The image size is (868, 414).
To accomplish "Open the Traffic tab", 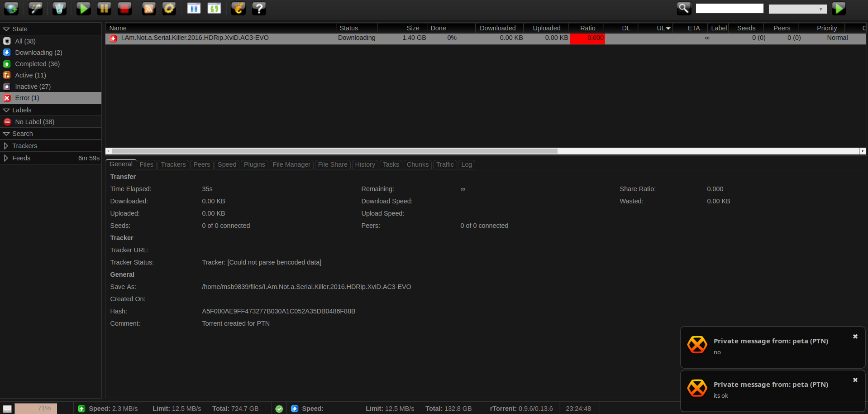I will pos(445,164).
